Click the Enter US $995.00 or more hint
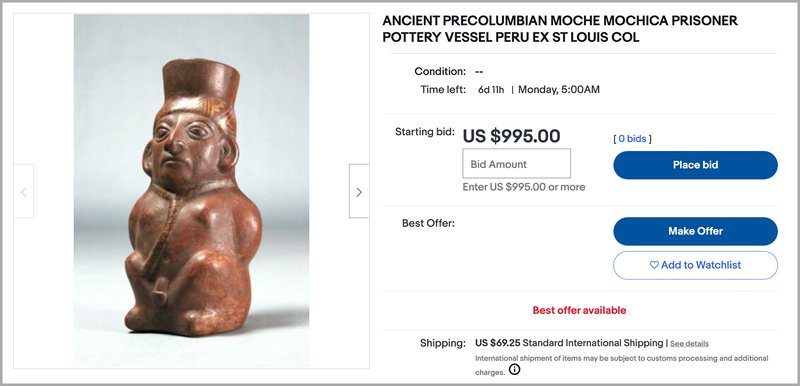Image resolution: width=800 pixels, height=386 pixels. pyautogui.click(x=524, y=187)
